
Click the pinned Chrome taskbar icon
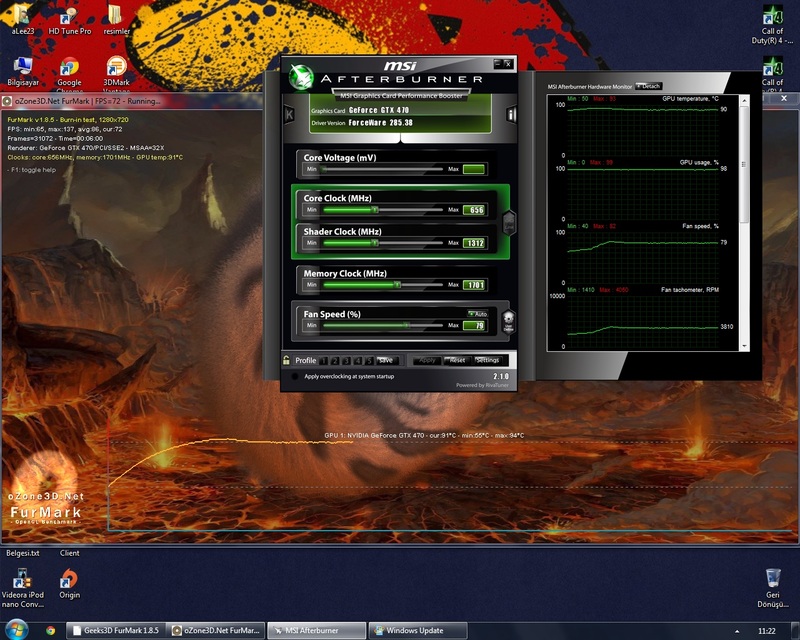pos(51,630)
